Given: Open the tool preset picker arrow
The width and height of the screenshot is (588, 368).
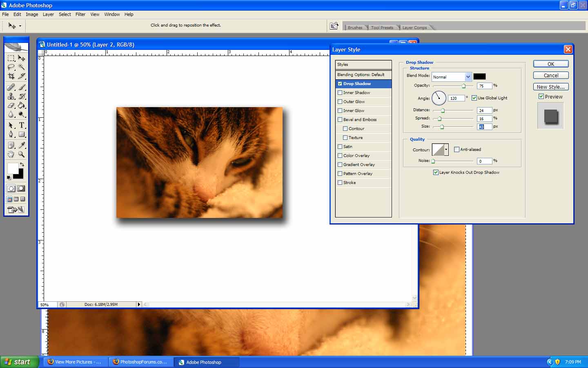Looking at the screenshot, I should (x=20, y=26).
